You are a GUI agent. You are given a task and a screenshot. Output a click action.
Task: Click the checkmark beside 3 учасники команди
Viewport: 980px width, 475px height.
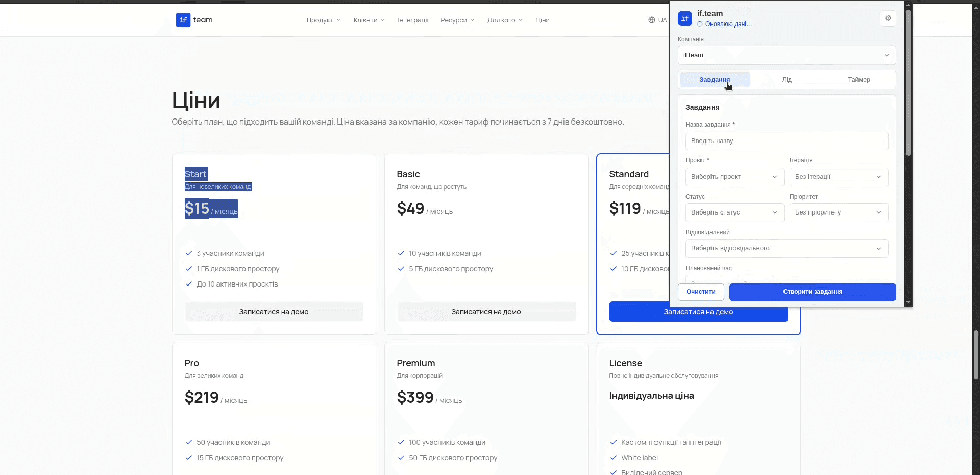[x=189, y=253]
